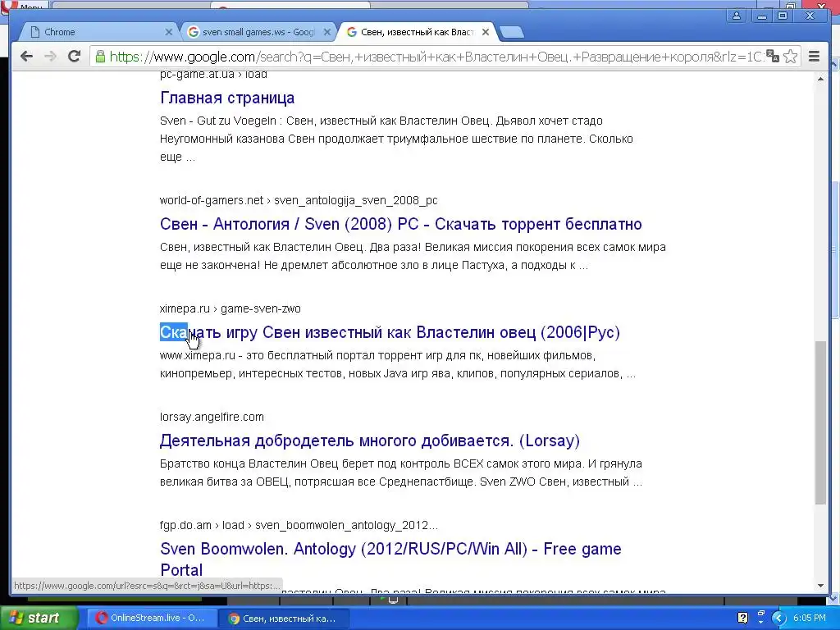Viewport: 840px width, 630px height.
Task: Open Свен - Антология / Sven (2008) PC link
Action: click(x=400, y=224)
